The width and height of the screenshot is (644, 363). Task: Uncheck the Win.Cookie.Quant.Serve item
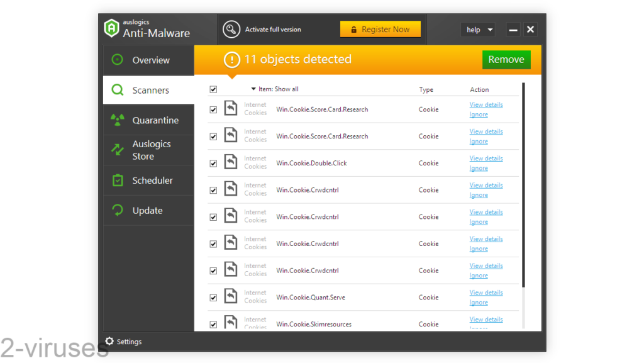pyautogui.click(x=214, y=297)
